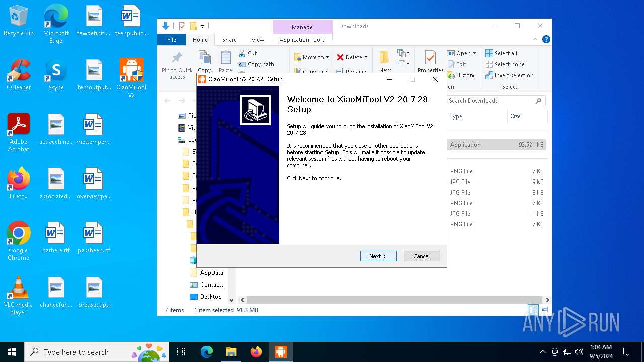Click New folder in Explorer ribbon
This screenshot has width=644, height=362.
coord(385,62)
